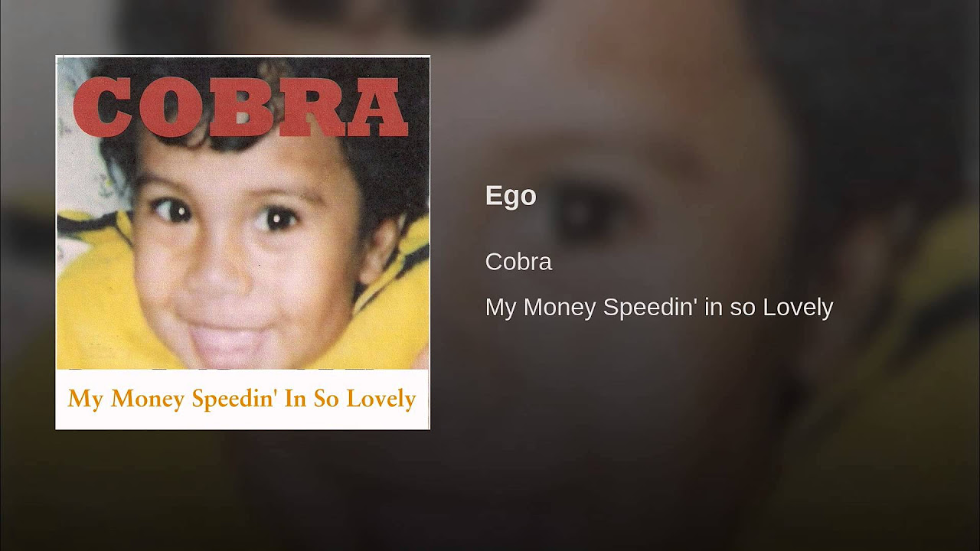980x551 pixels.
Task: Click the Cobra album cover art
Action: pyautogui.click(x=243, y=243)
